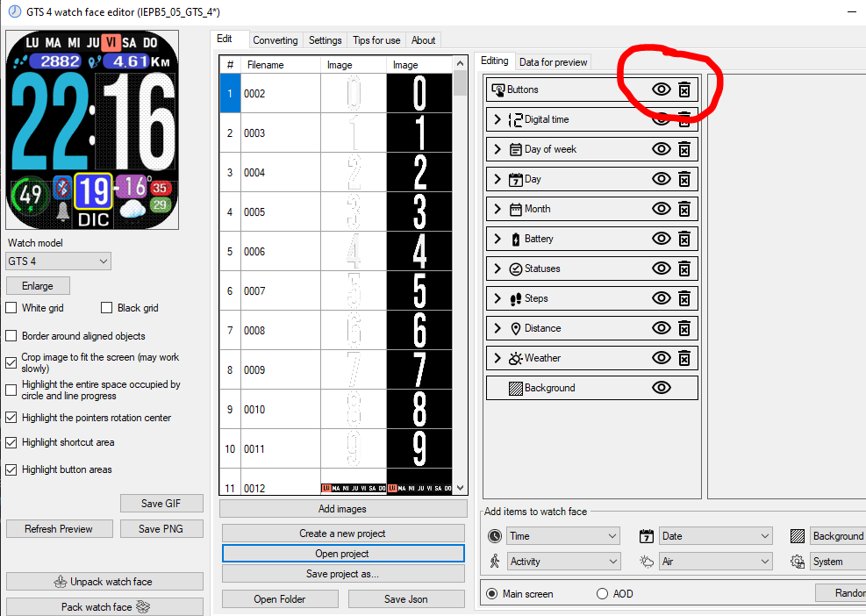Open the About tab
Screen dimensions: 866x616
coord(423,40)
